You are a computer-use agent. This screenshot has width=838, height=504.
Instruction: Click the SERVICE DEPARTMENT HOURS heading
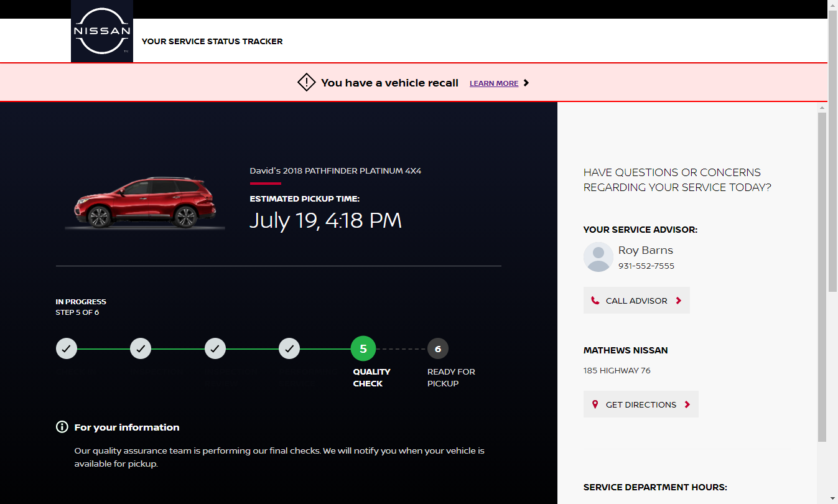point(655,487)
